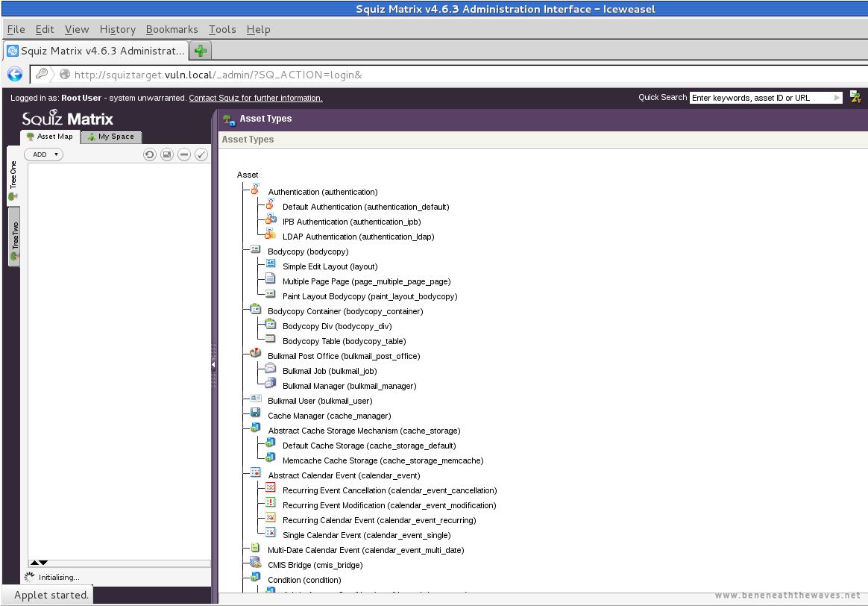868x606 pixels.
Task: Switch to the Asset Map tab
Action: (51, 137)
